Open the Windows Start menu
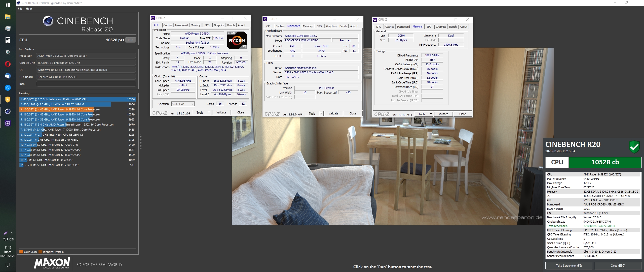 pos(8,5)
